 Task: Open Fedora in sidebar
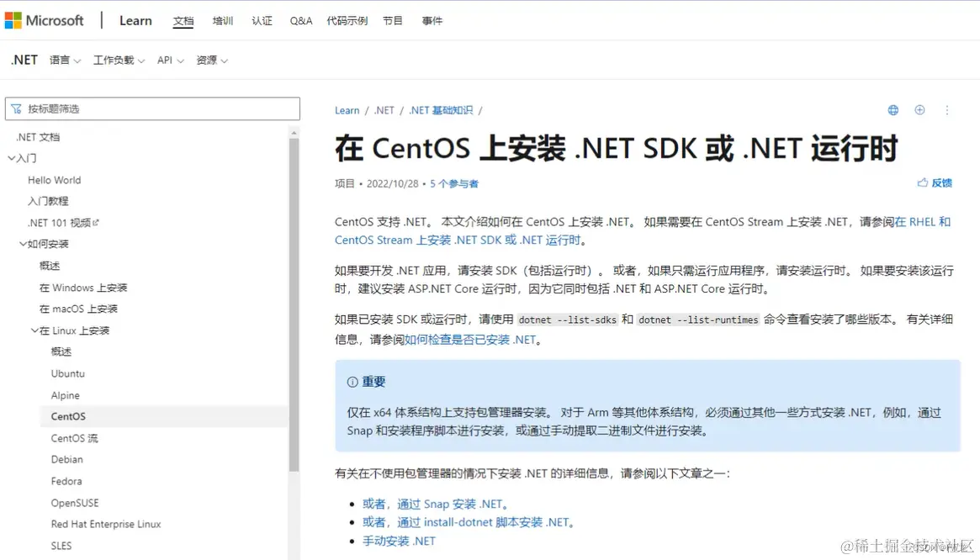(x=66, y=481)
